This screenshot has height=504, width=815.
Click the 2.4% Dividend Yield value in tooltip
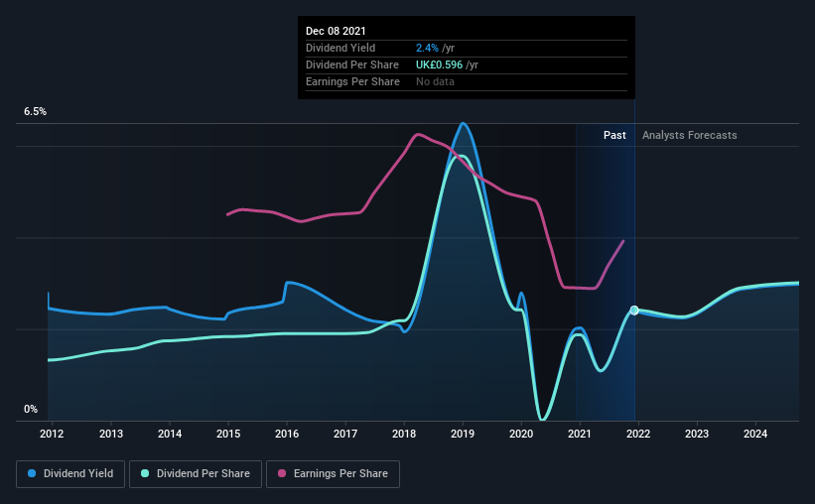[x=427, y=48]
